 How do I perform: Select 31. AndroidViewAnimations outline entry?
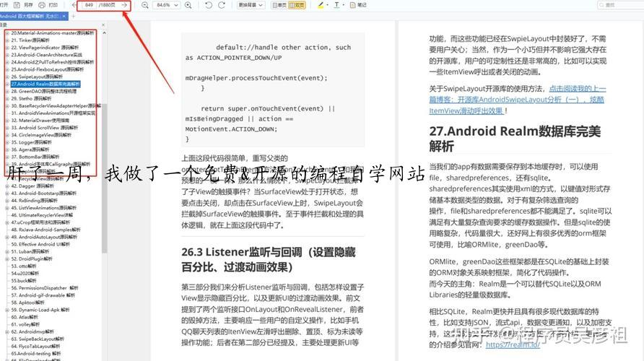[53, 113]
